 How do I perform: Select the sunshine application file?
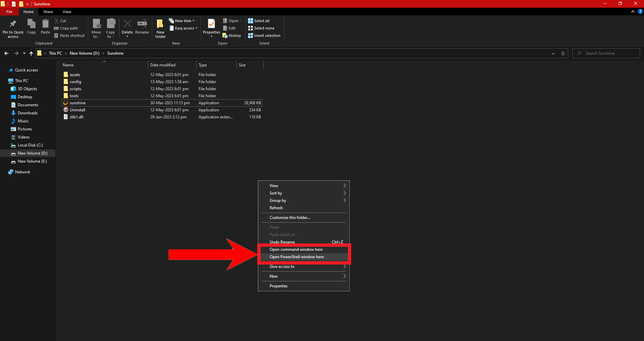click(x=162, y=103)
